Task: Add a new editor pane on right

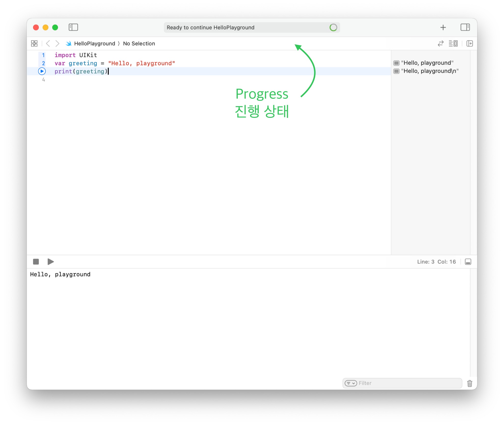Action: click(x=469, y=44)
